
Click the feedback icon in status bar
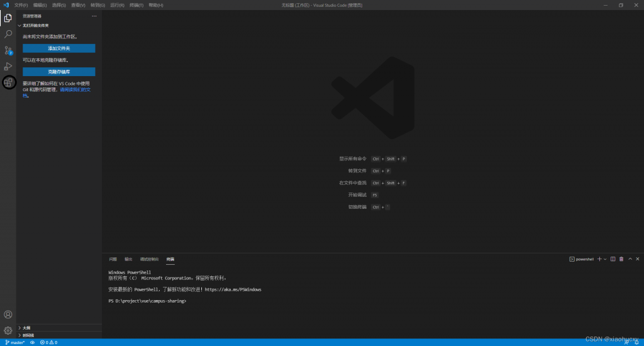[x=626, y=342]
